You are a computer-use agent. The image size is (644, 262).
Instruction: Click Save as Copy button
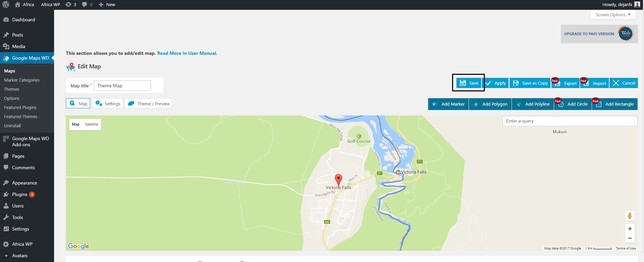(530, 83)
